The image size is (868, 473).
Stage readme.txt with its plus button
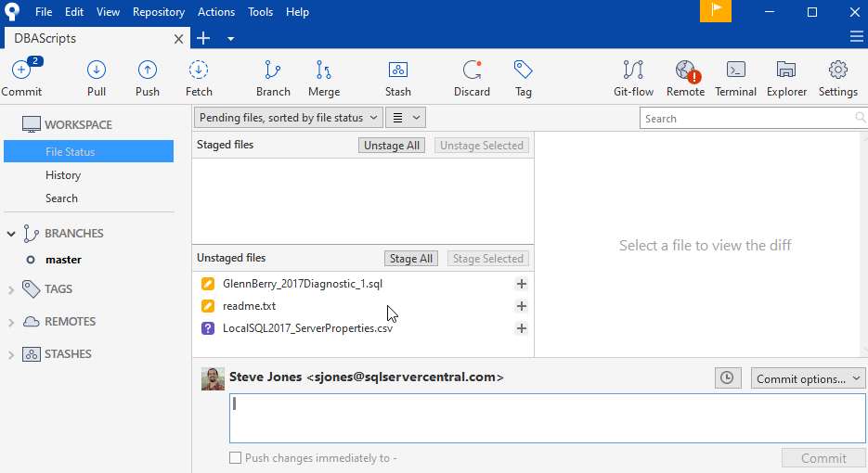[522, 306]
